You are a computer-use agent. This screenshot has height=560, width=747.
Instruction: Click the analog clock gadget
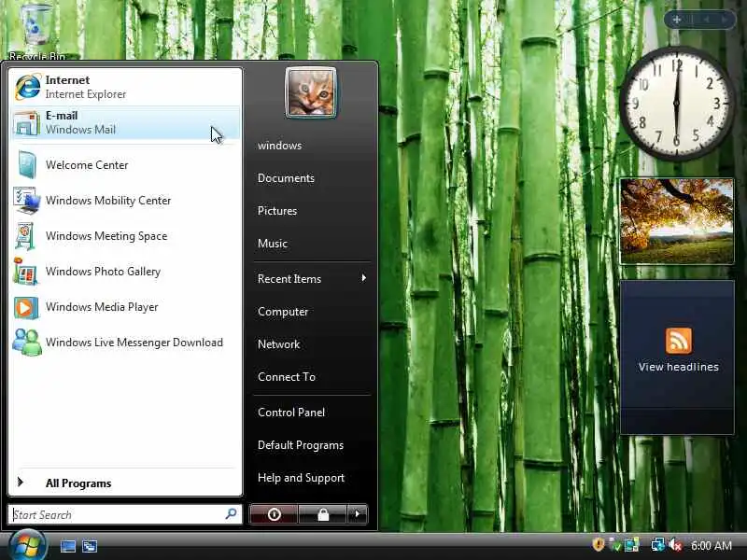676,104
